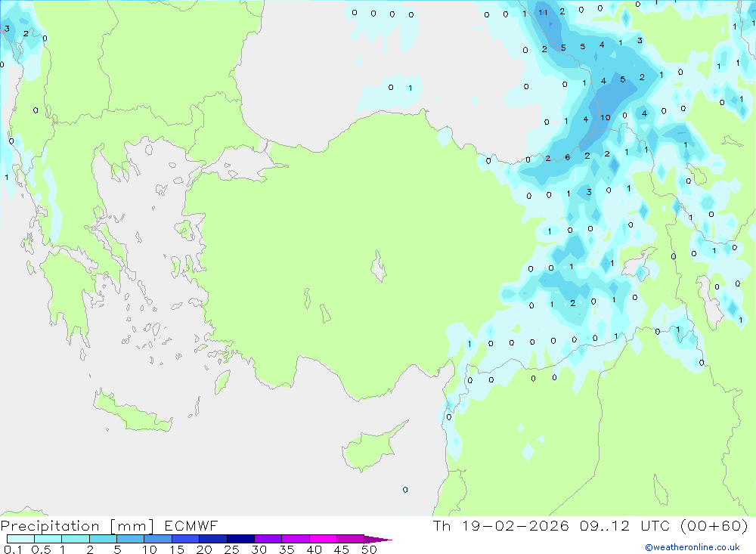Click the legend scale label '30'

(259, 549)
